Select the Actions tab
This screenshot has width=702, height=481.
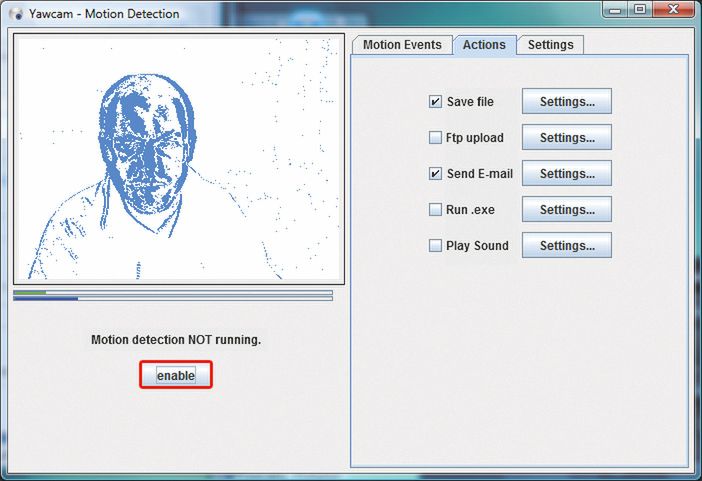(484, 45)
